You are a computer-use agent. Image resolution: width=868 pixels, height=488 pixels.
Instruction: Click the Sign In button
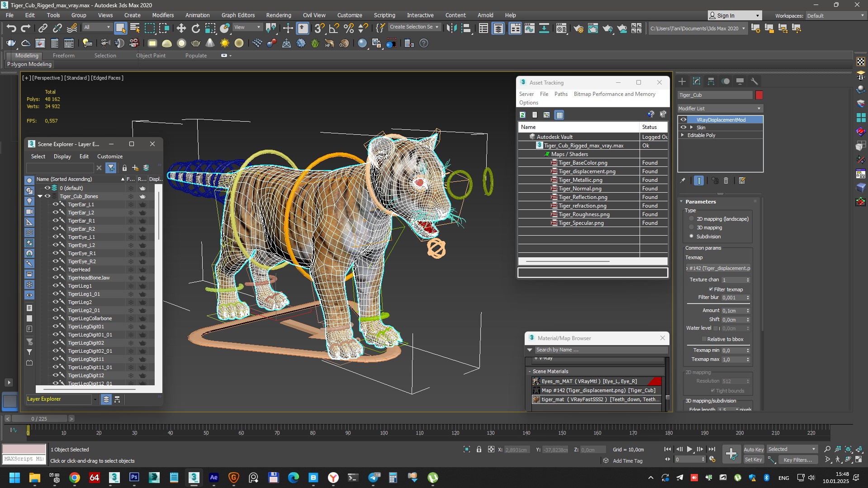point(735,15)
